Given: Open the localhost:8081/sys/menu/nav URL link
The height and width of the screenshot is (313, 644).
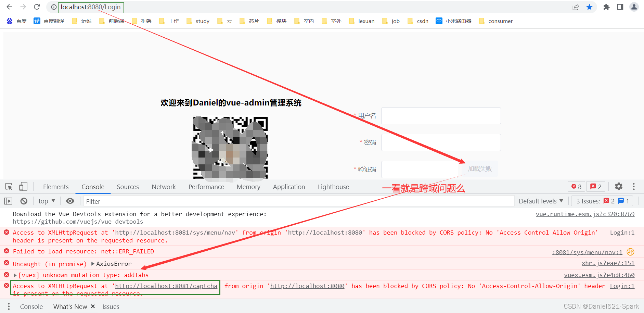Looking at the screenshot, I should click(x=175, y=233).
